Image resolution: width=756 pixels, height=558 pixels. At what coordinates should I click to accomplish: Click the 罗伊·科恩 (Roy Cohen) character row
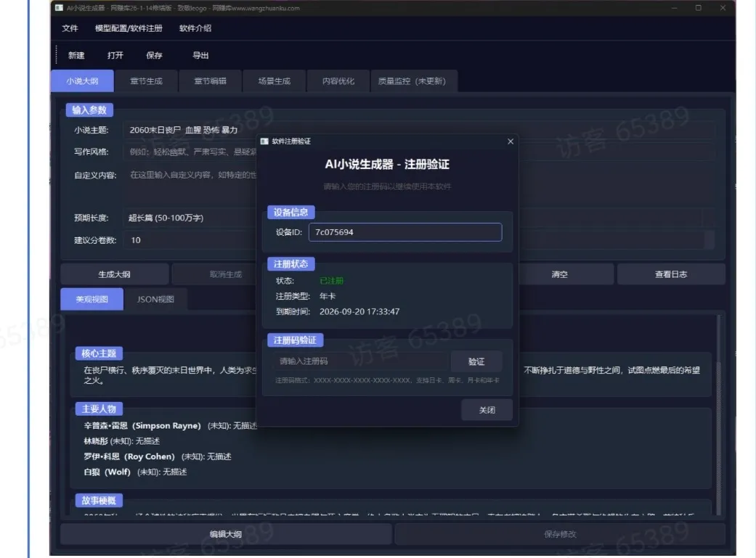click(158, 456)
